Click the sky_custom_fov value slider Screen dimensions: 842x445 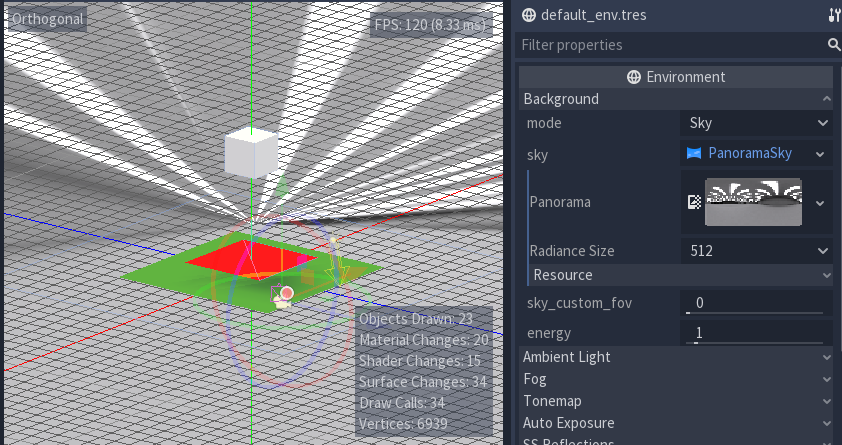coord(756,303)
